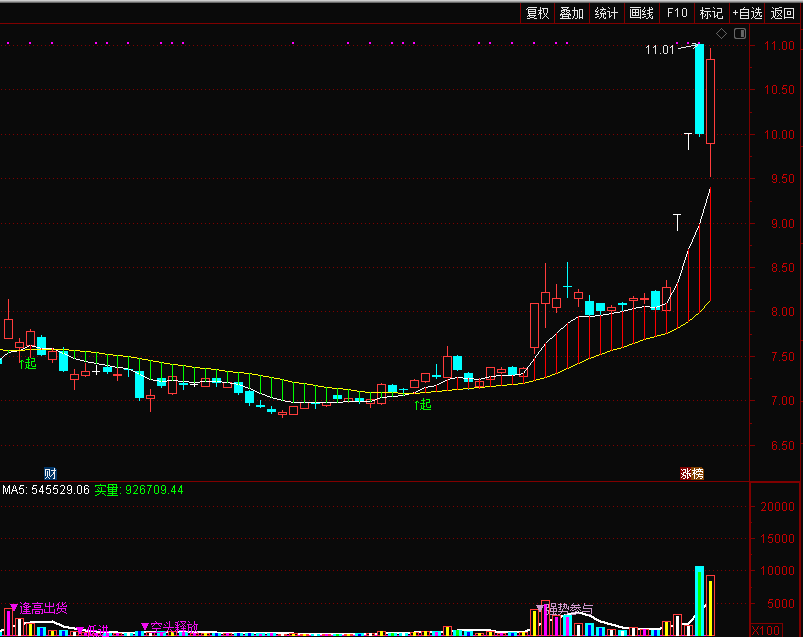Click the 10000 volume axis label
Image resolution: width=803 pixels, height=637 pixels.
point(777,571)
